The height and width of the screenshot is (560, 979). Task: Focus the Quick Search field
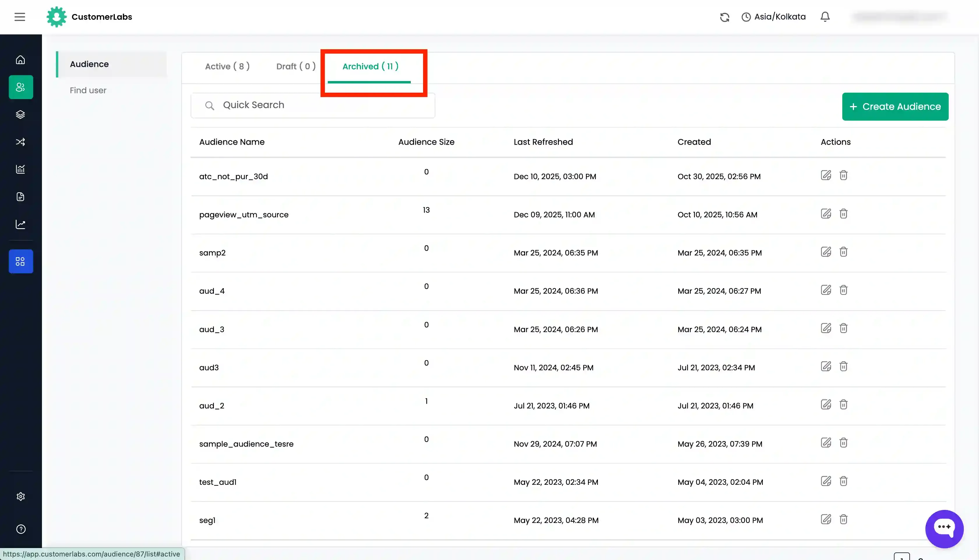point(313,105)
